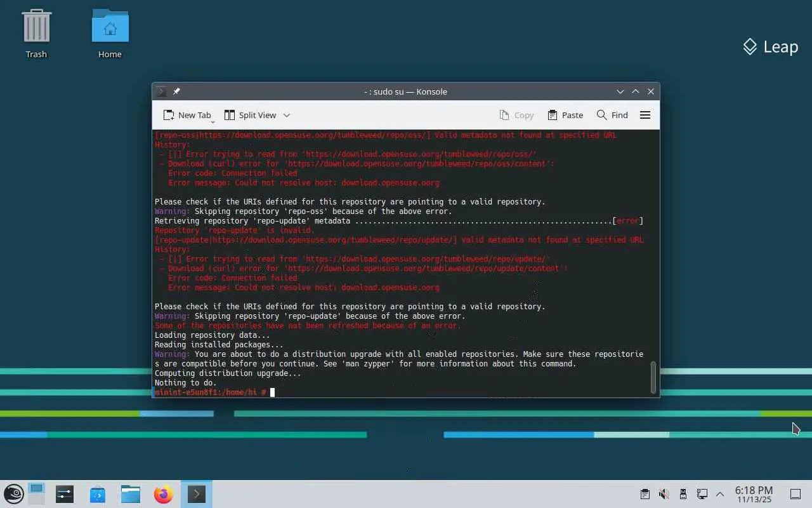Minimize the Konsole window
Screen dimensions: 812x508
(x=620, y=91)
